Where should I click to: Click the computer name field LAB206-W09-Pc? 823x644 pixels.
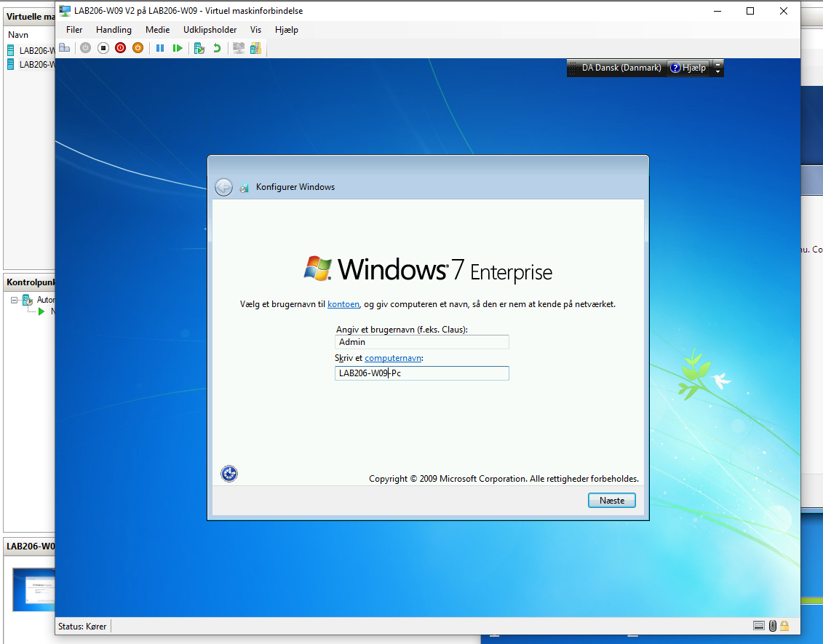pyautogui.click(x=422, y=373)
